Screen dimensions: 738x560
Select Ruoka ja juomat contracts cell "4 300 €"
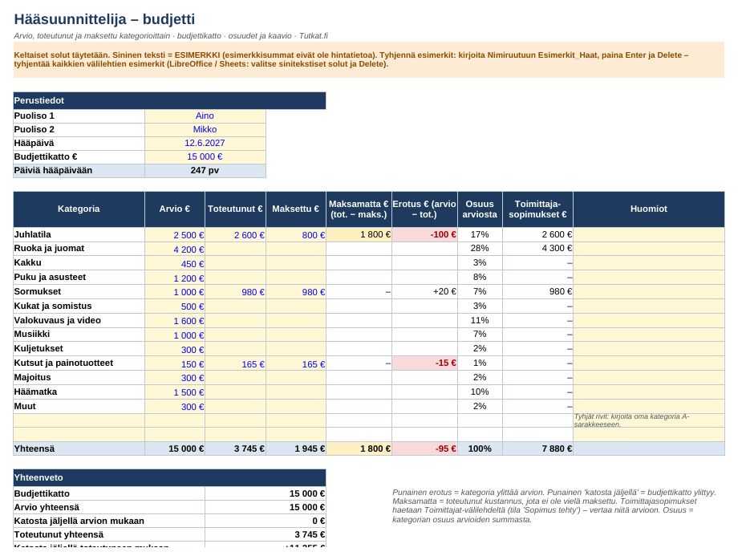coord(537,249)
